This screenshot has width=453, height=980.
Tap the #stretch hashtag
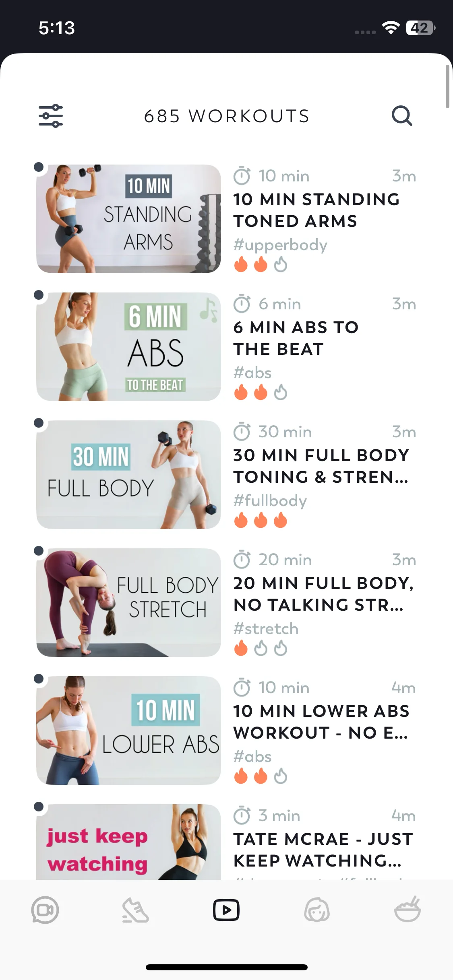pyautogui.click(x=266, y=629)
